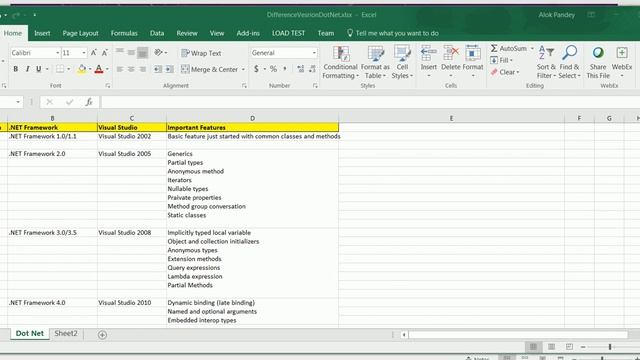
Task: Click the Decrease Font Size icon
Action: pyautogui.click(x=105, y=53)
